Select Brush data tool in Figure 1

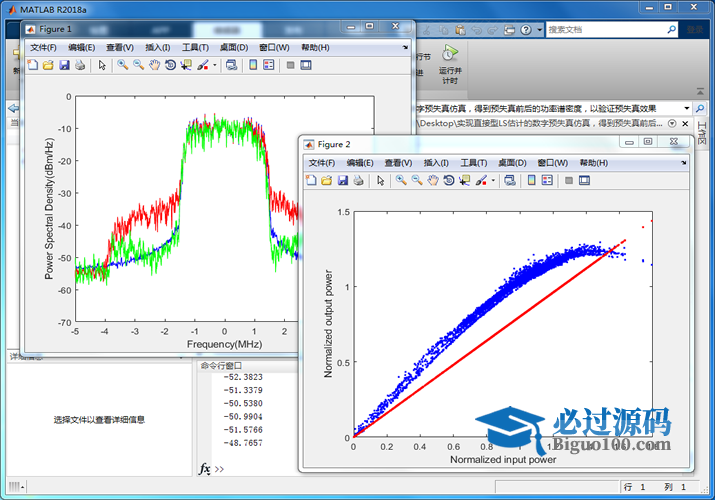click(203, 65)
